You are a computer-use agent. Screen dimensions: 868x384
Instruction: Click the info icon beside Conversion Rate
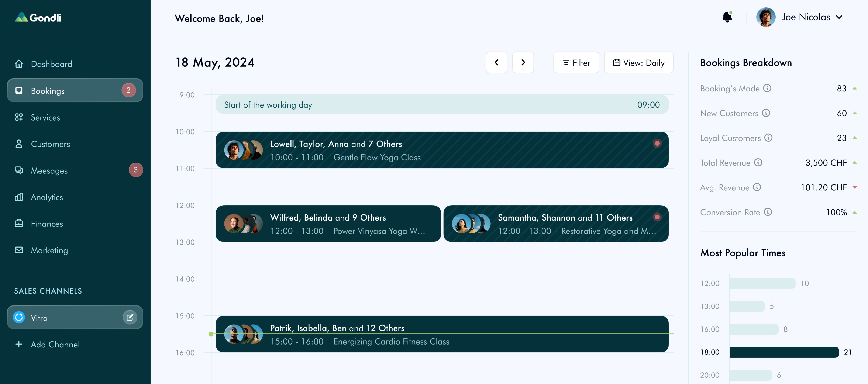768,212
